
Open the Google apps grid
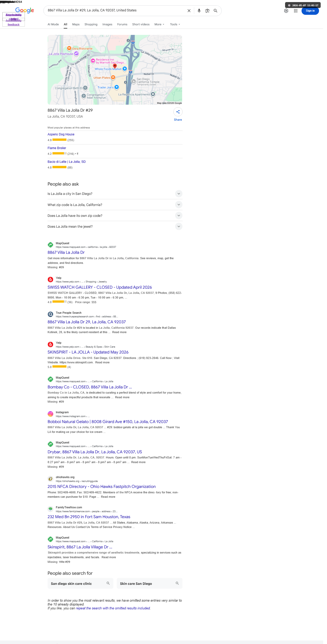click(x=295, y=11)
